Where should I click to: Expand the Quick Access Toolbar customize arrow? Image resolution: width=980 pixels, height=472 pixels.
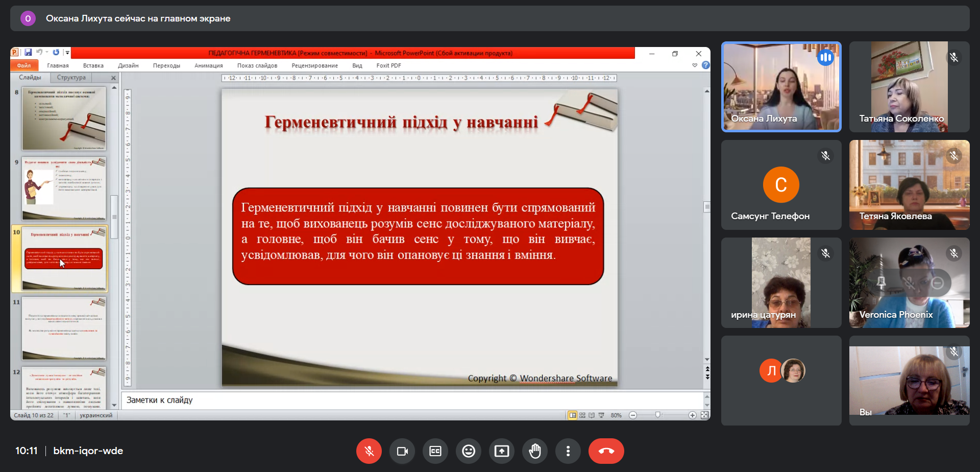[67, 53]
